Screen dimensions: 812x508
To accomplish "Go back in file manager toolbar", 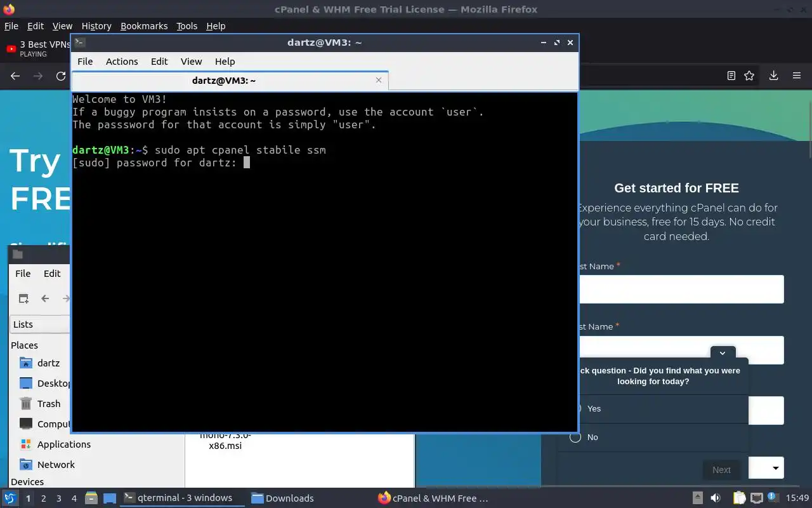I will tap(45, 298).
